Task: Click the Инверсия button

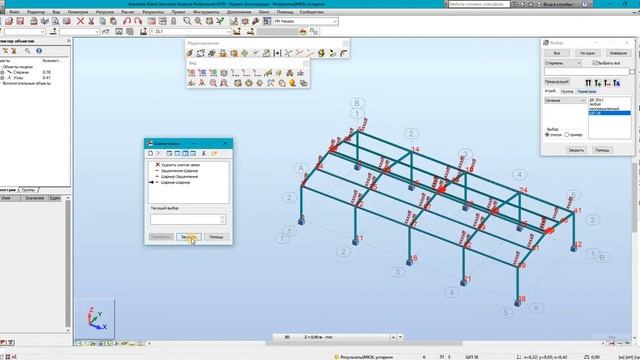Action: [618, 53]
